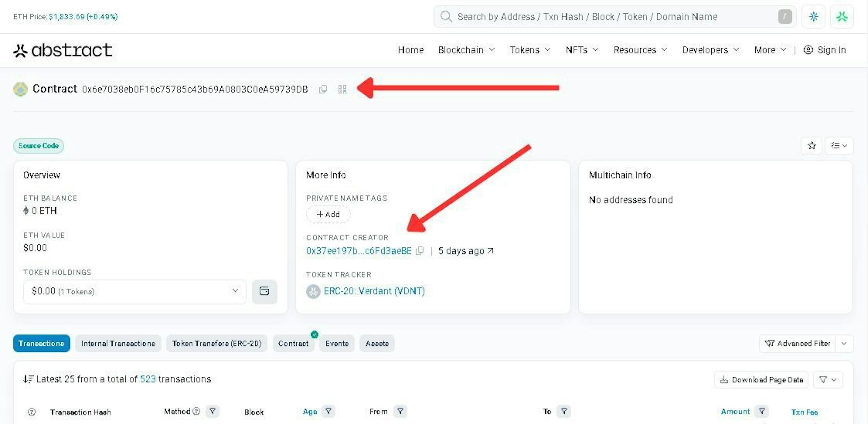Click the green Abstract network icon

click(841, 16)
